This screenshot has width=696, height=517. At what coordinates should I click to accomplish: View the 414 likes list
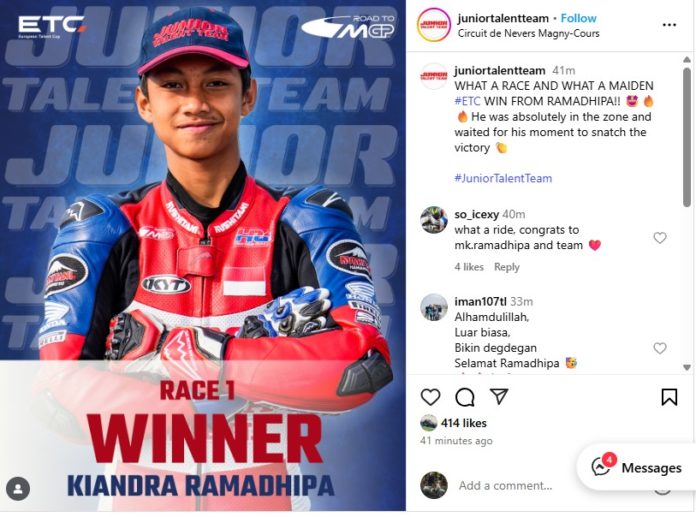pos(463,423)
